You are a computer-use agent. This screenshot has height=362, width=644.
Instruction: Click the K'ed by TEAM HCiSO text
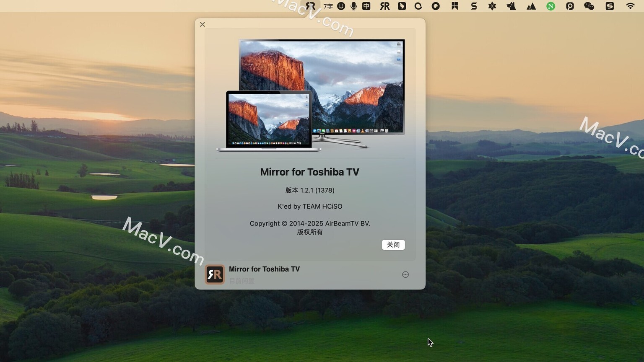tap(310, 206)
